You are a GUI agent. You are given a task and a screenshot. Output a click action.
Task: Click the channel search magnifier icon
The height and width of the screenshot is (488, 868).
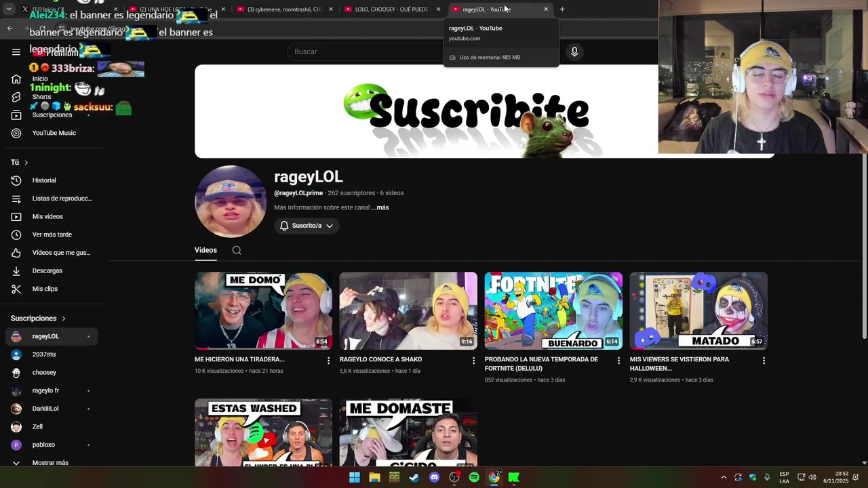(x=237, y=250)
